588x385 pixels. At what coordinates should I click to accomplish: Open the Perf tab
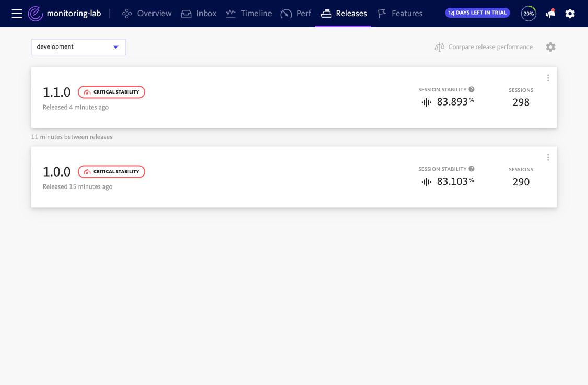pos(296,14)
